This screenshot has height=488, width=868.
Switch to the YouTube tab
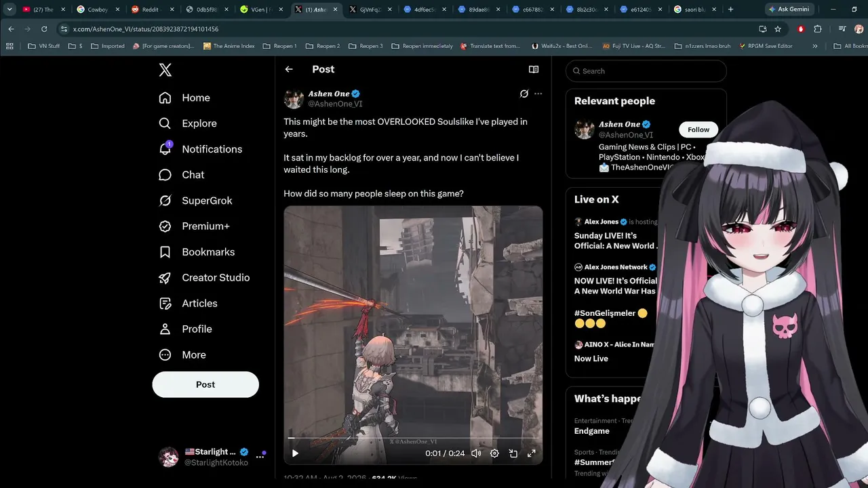[43, 9]
